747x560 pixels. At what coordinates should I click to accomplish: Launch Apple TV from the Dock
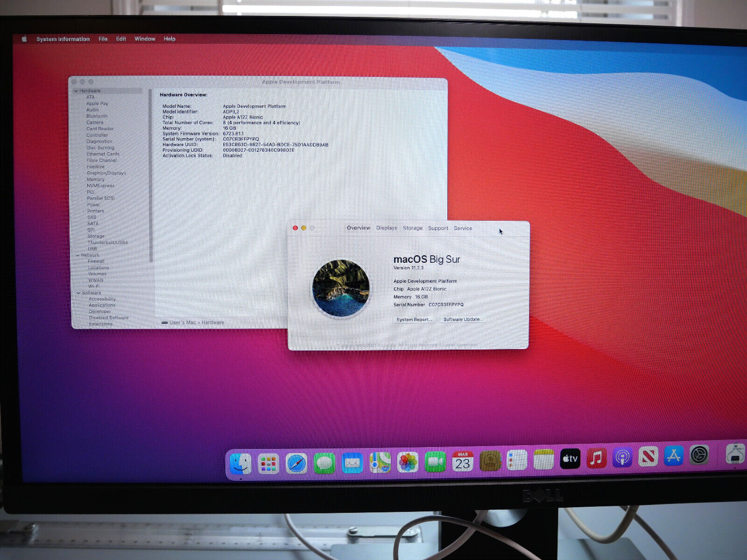(570, 459)
